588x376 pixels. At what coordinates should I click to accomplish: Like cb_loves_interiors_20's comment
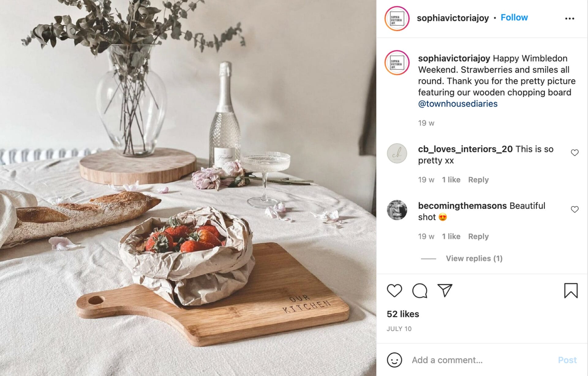[x=575, y=152]
